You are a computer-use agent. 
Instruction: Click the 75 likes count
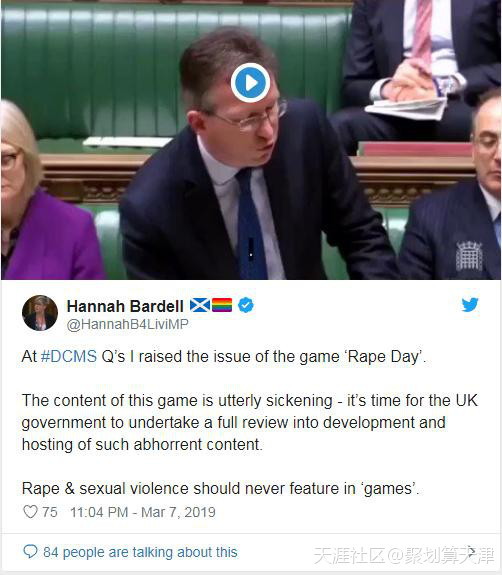50,512
